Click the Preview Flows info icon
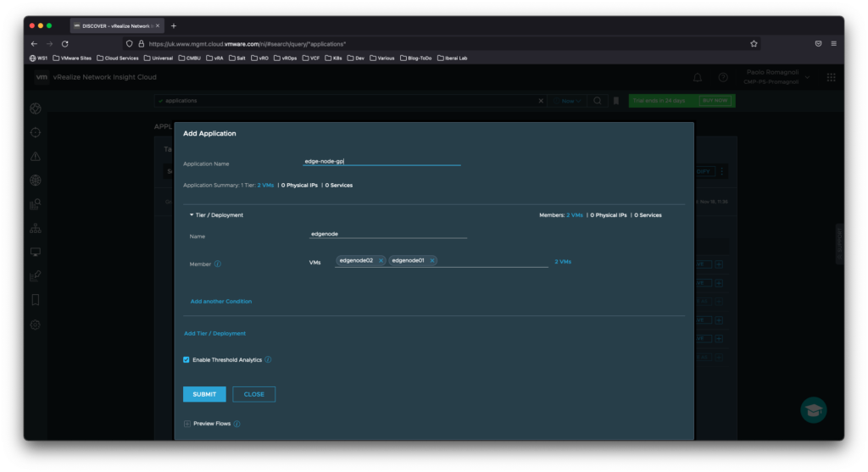This screenshot has height=472, width=868. click(x=237, y=424)
